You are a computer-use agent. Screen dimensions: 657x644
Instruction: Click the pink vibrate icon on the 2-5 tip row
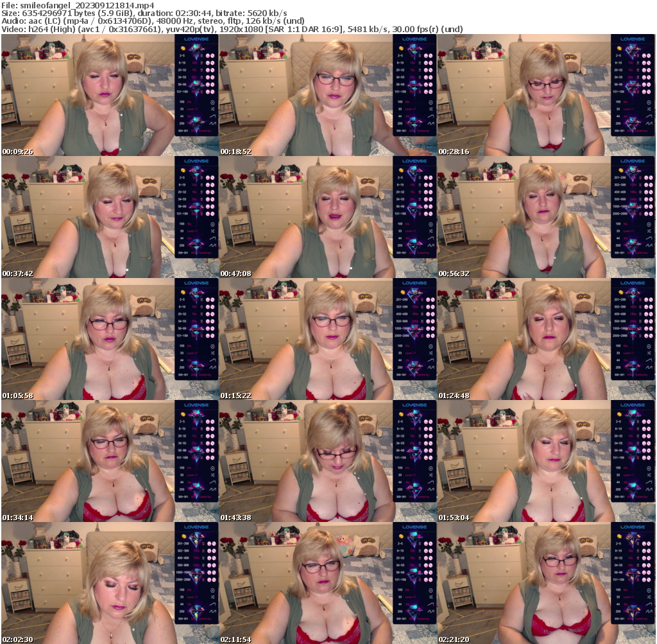point(208,56)
